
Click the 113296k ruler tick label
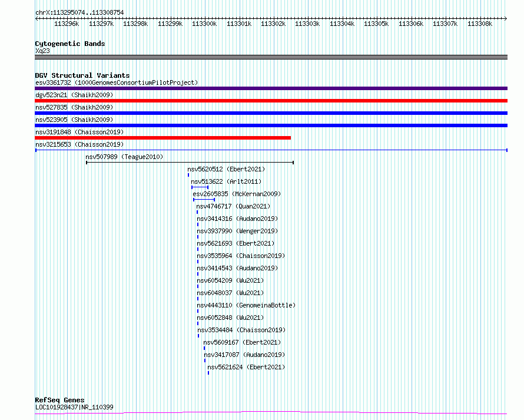point(67,24)
